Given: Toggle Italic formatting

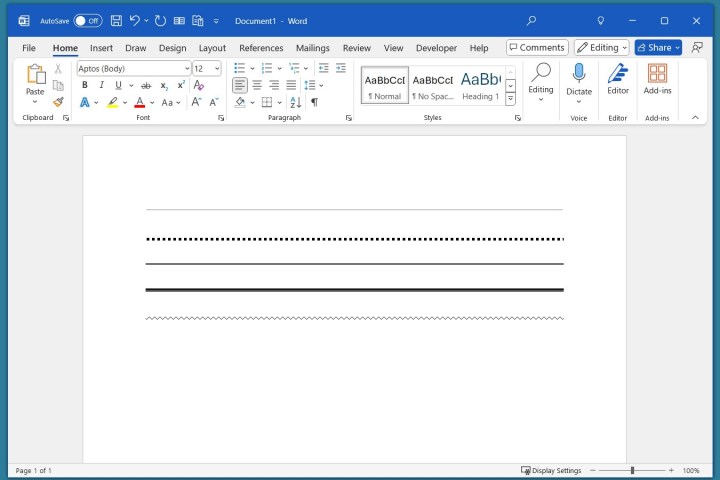Looking at the screenshot, I should 100,85.
